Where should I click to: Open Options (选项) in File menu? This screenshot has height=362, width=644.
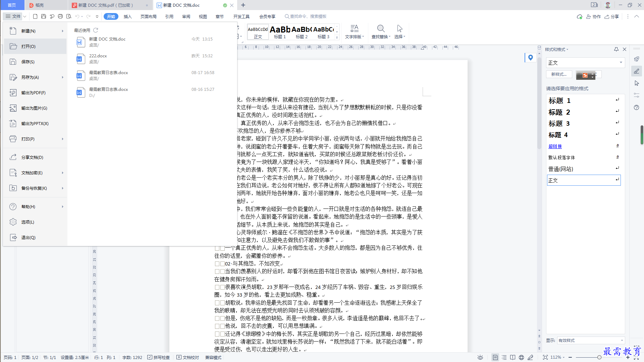point(35,222)
